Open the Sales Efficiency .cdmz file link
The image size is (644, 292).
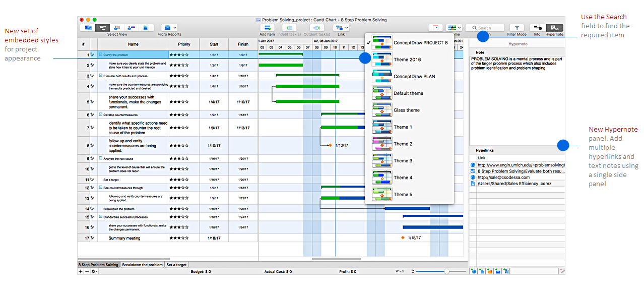[514, 184]
